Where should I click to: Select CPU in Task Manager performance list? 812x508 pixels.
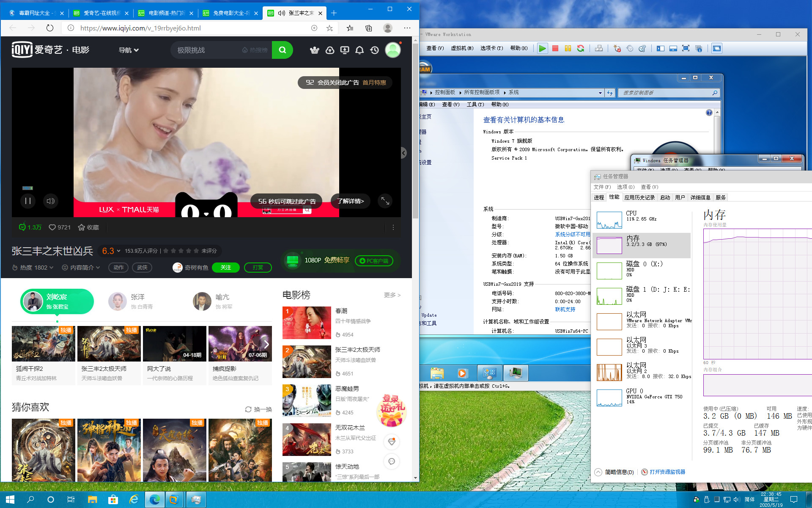click(642, 220)
